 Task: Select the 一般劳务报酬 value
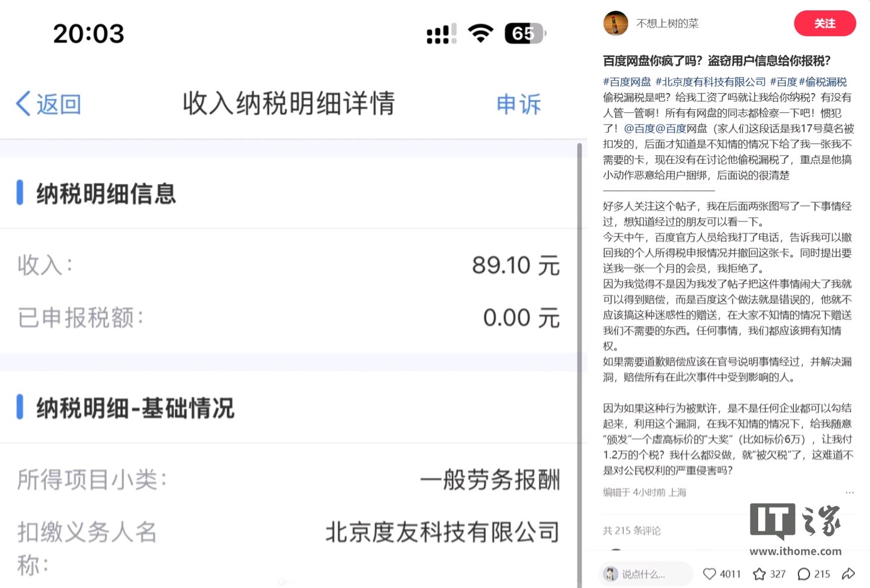pos(491,480)
